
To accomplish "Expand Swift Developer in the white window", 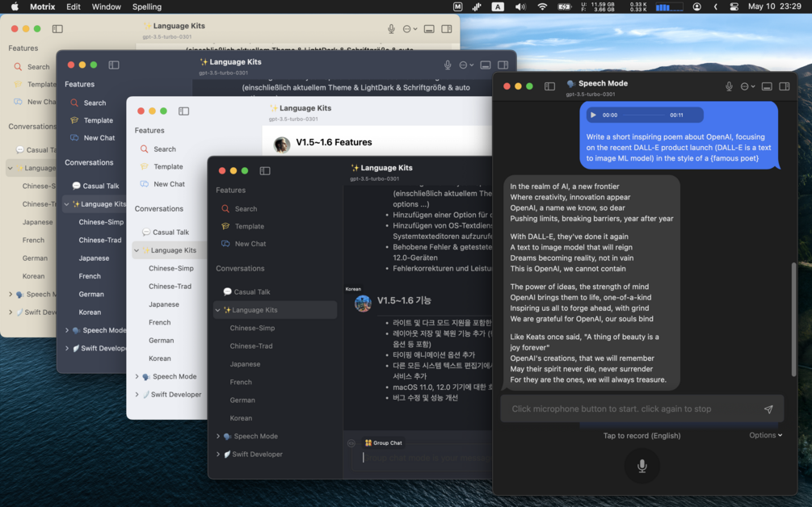I will 137,394.
